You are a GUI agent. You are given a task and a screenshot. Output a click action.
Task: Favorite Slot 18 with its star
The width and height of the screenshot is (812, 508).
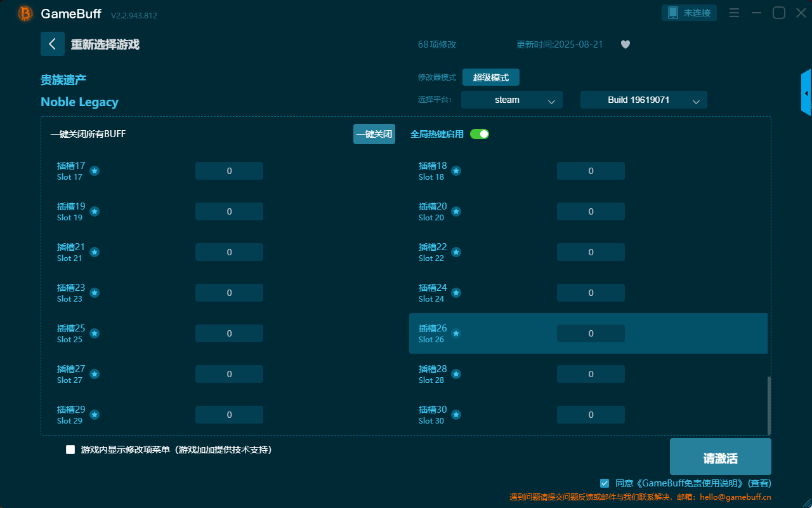(x=456, y=171)
